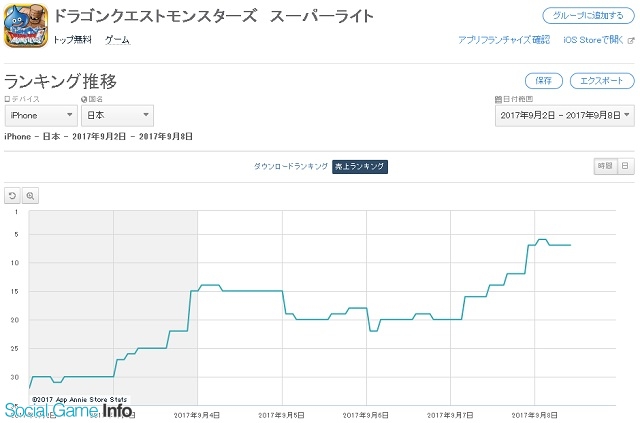Open the アプリフランチャイズ確認 link
This screenshot has height=423, width=640.
(504, 40)
